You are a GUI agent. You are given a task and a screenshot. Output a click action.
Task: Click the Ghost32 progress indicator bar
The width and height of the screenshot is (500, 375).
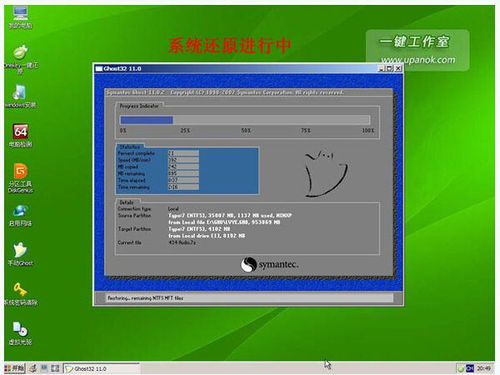pos(245,120)
